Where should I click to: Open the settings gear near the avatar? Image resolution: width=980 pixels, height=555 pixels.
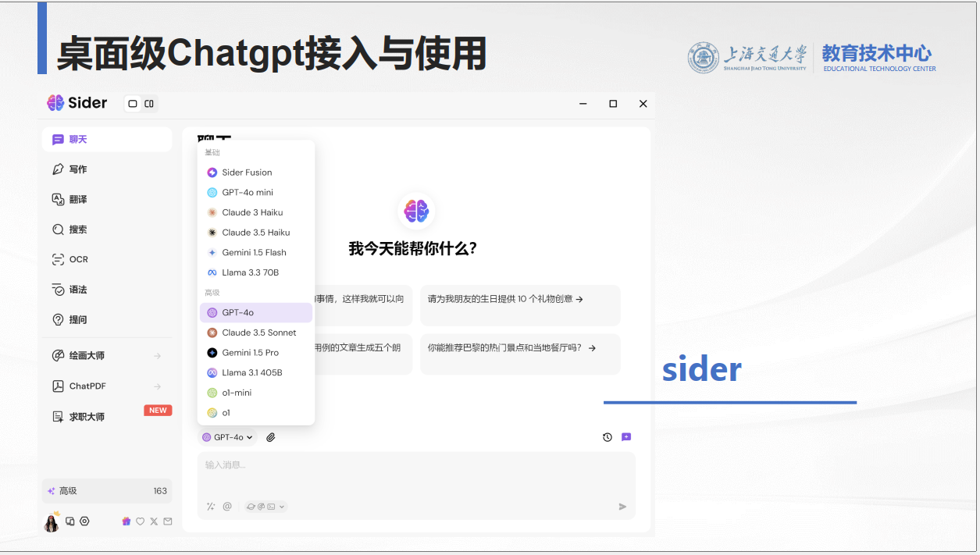click(x=85, y=521)
